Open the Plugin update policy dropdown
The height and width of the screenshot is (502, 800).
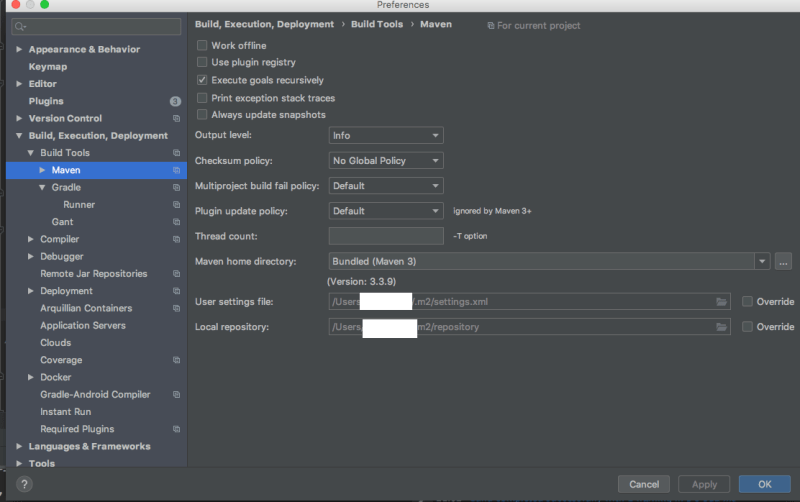tap(386, 211)
